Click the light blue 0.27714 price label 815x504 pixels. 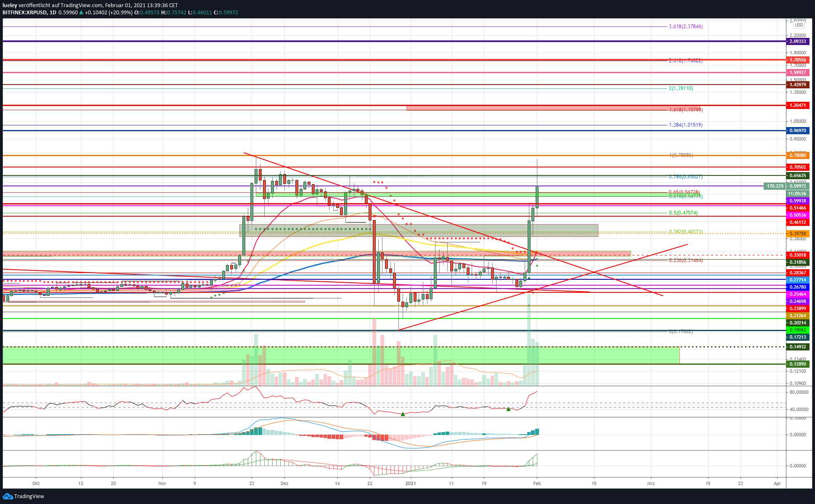tap(797, 280)
